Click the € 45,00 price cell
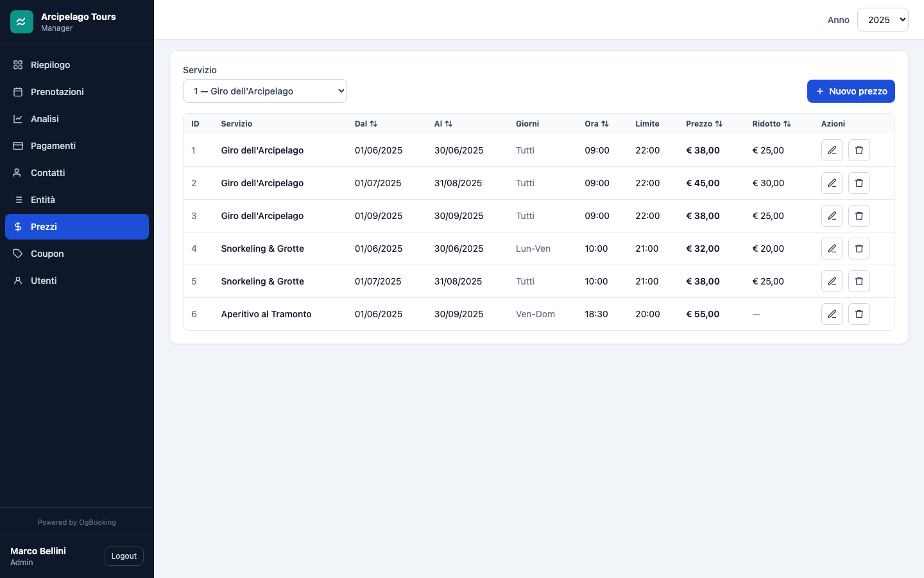924x578 pixels. coord(703,183)
